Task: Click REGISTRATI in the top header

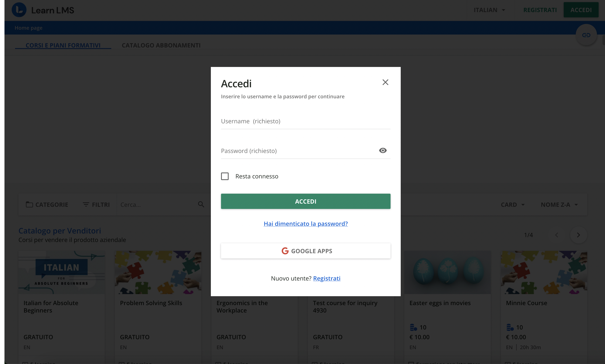Action: pos(540,10)
